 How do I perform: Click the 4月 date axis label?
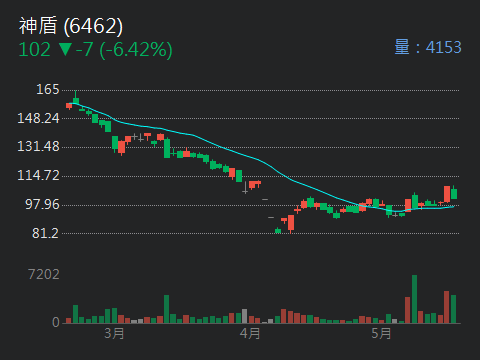250,334
